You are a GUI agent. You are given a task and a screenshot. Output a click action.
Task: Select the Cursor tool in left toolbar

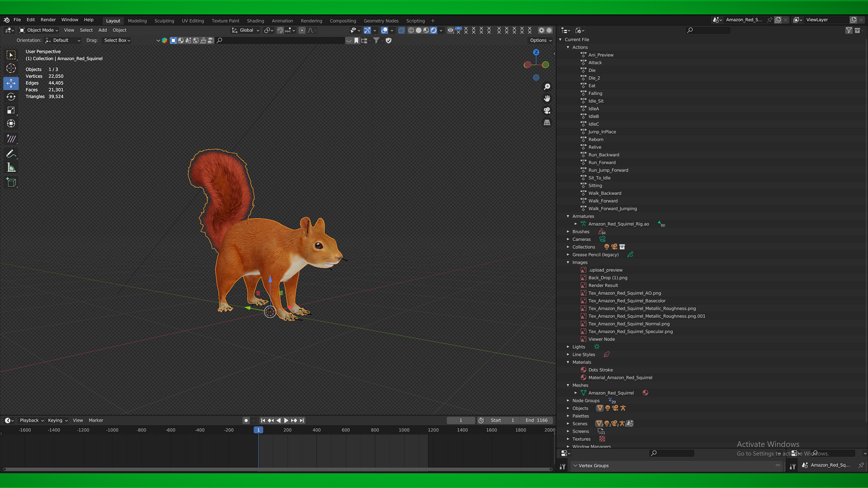click(x=11, y=69)
